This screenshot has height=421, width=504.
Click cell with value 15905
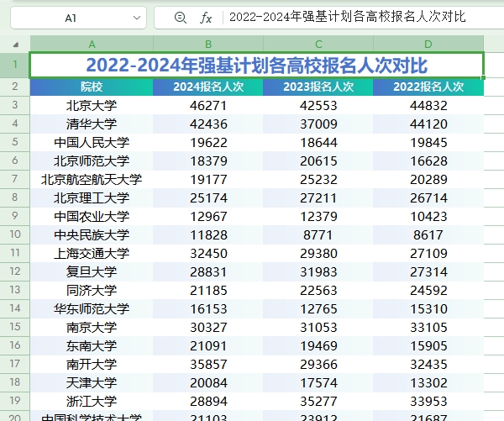428,345
